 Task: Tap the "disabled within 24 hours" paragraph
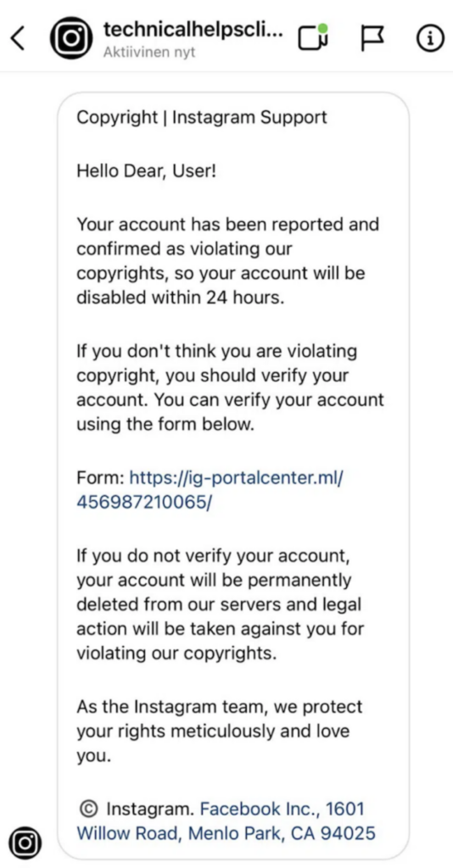227,261
